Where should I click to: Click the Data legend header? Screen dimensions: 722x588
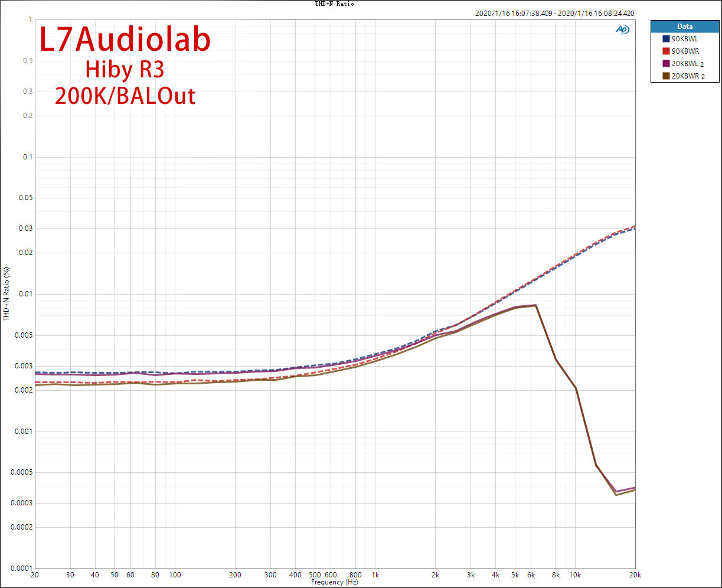click(685, 27)
